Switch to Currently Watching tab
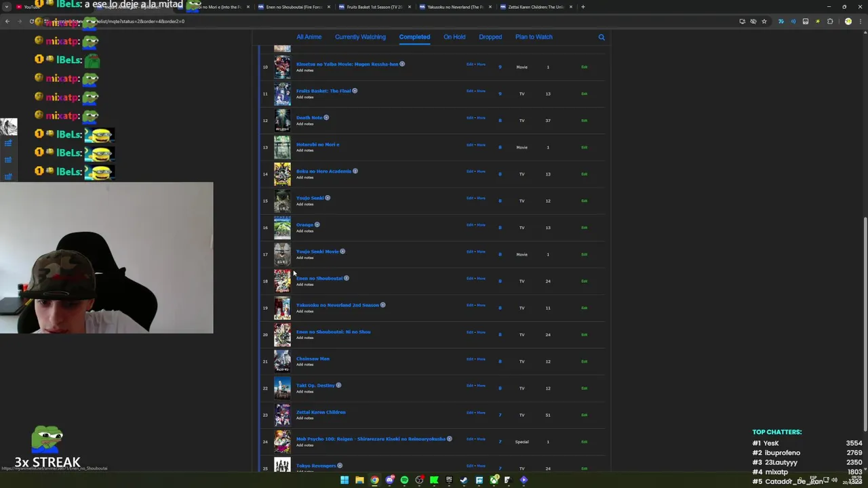 pos(360,37)
